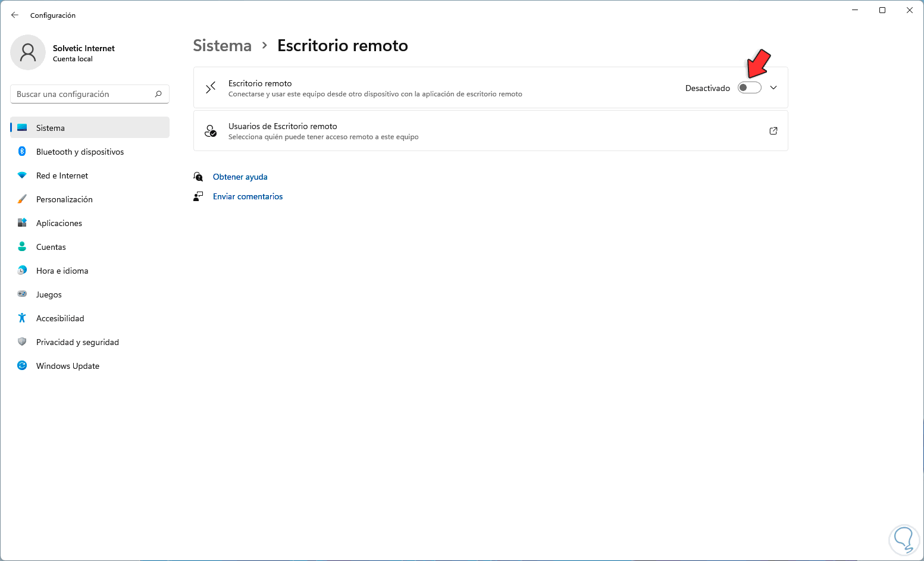Open the Sistema category
Image resolution: width=924 pixels, height=561 pixels.
51,128
